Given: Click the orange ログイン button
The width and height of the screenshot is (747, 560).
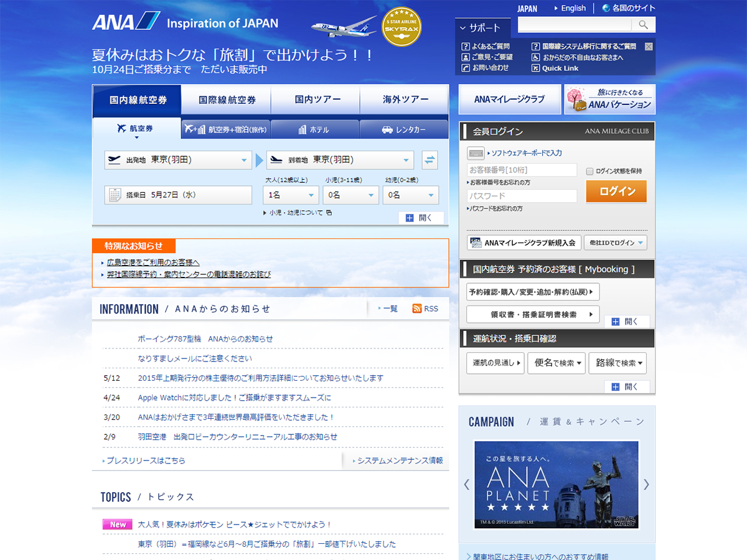Looking at the screenshot, I should coord(616,191).
